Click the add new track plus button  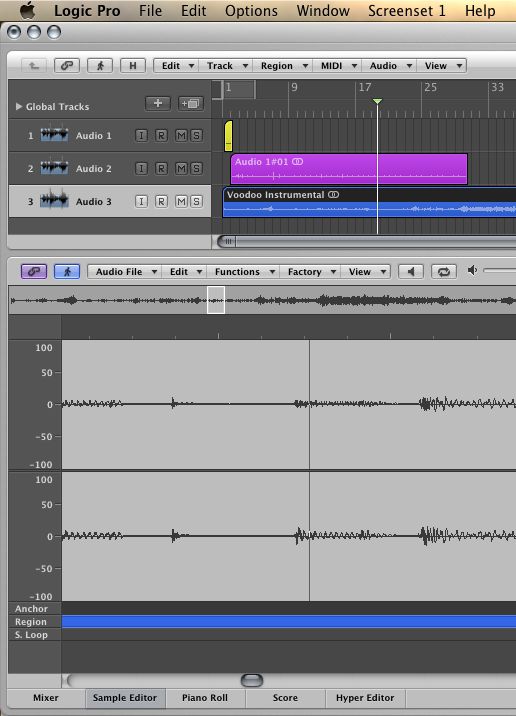158,103
